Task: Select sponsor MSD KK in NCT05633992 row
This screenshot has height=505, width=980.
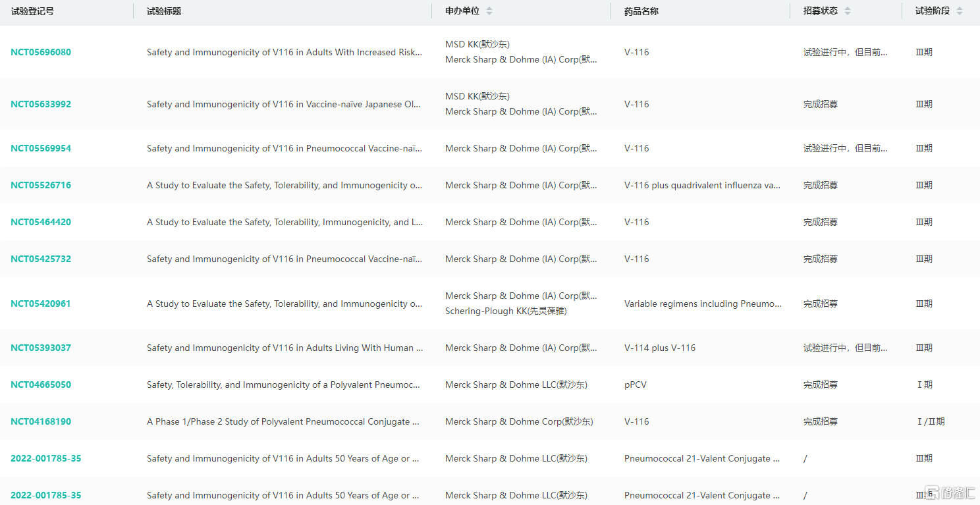Action: (477, 96)
